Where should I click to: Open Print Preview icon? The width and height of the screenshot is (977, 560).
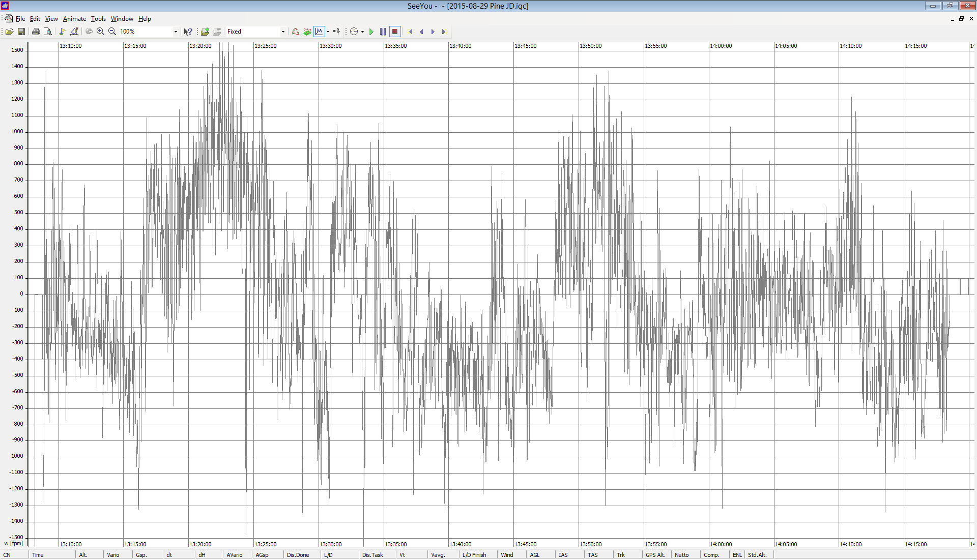47,32
